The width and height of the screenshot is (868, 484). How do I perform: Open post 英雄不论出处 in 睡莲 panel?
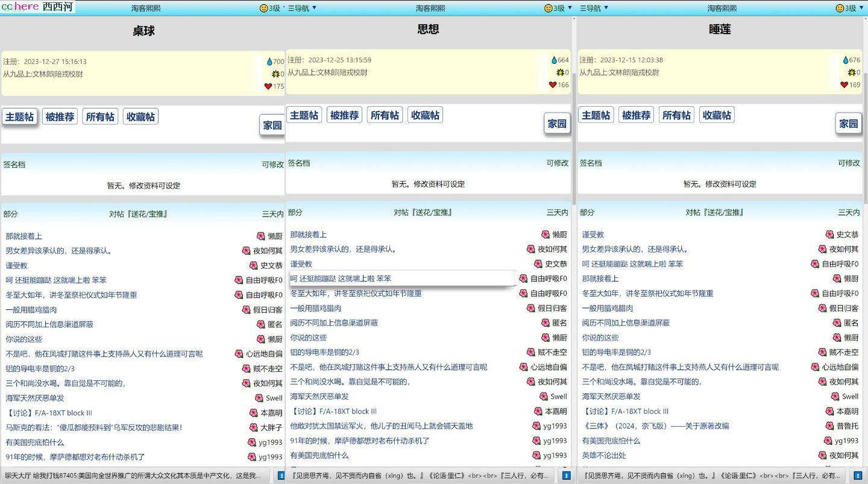(x=604, y=455)
